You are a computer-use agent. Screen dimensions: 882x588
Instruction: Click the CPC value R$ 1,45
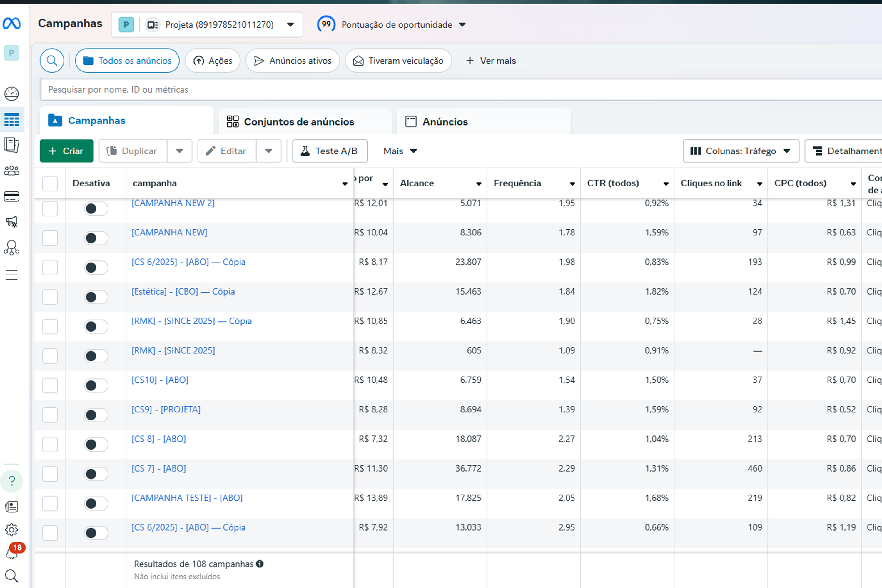point(841,321)
